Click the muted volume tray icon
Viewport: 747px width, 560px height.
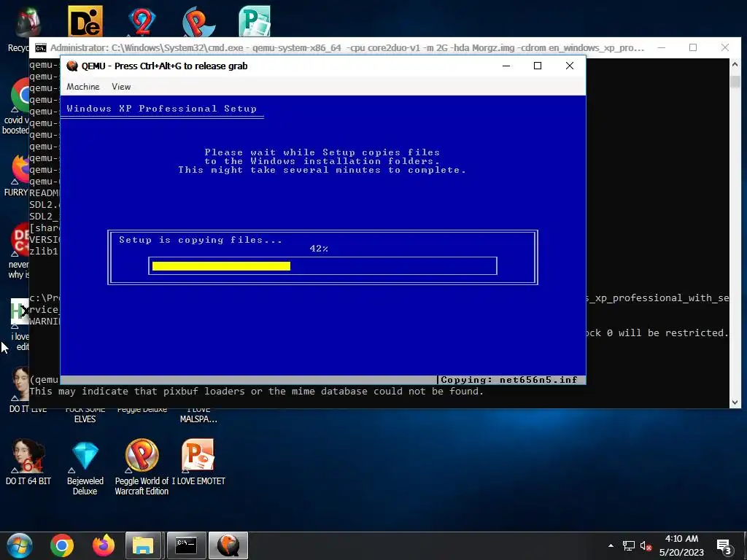[646, 545]
